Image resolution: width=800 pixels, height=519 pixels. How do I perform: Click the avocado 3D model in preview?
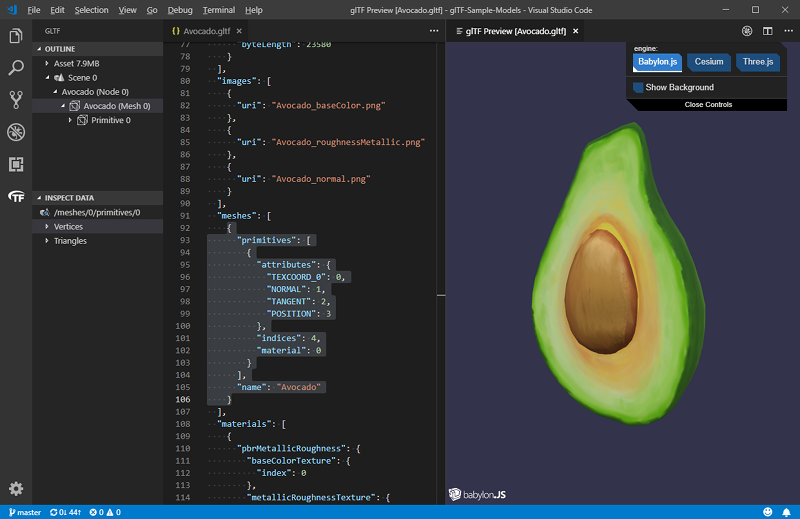point(618,273)
